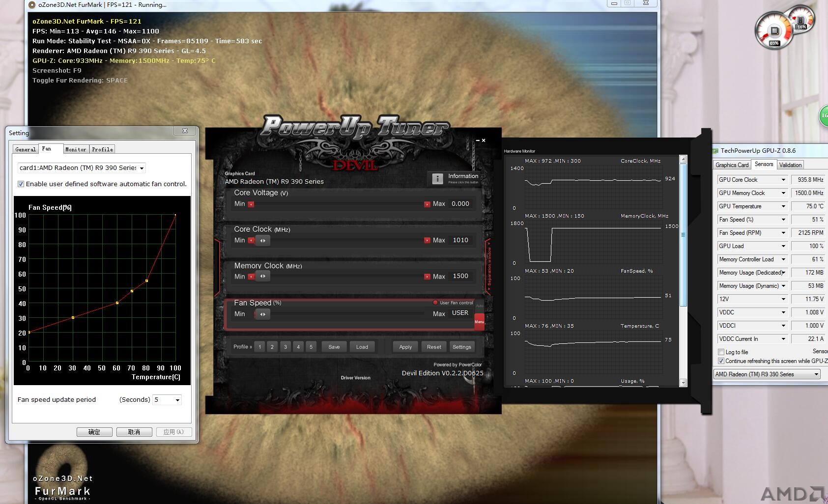Viewport: 828px width, 504px height.
Task: Select profile slot 4
Action: (298, 347)
